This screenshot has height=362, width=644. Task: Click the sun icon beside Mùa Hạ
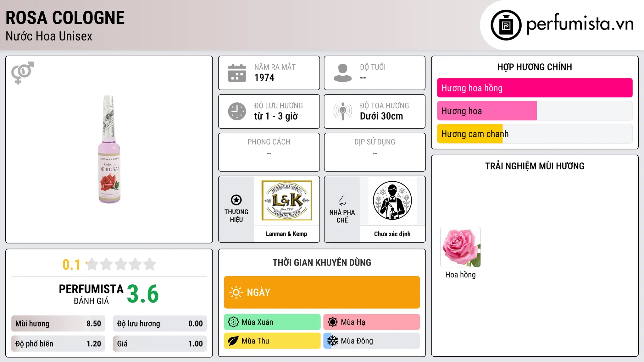(x=333, y=322)
